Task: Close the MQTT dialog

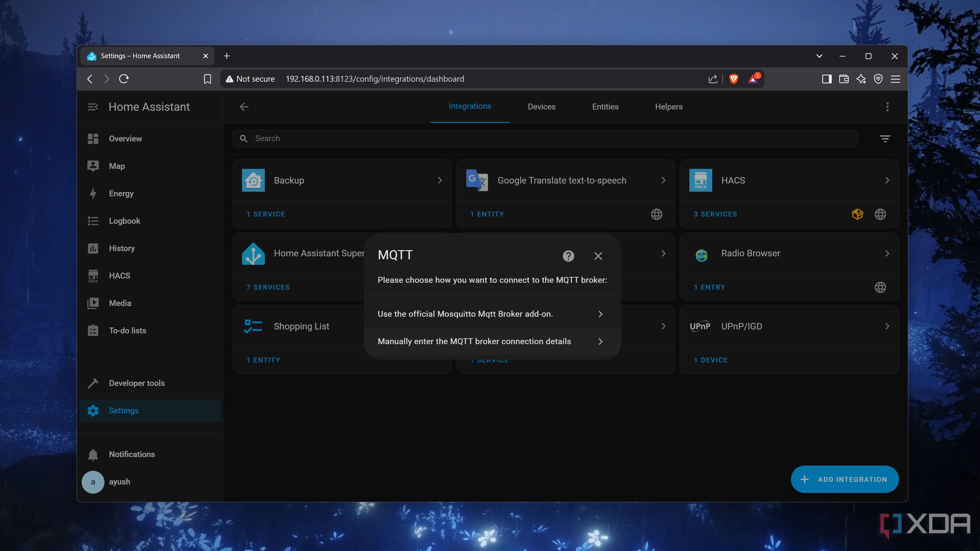Action: click(598, 256)
